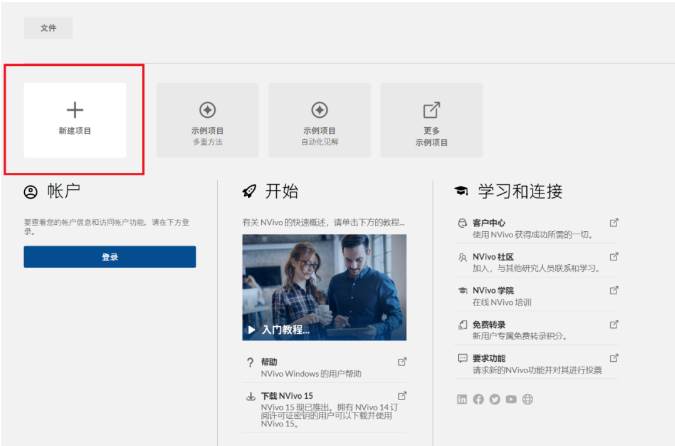
Task: Click external link icon in 客户中心 row
Action: (x=614, y=223)
